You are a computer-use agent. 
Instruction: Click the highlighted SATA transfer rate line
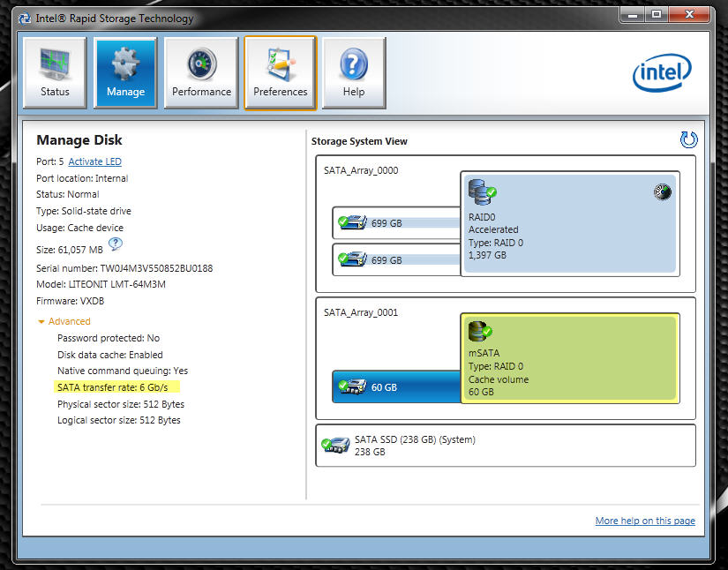117,387
